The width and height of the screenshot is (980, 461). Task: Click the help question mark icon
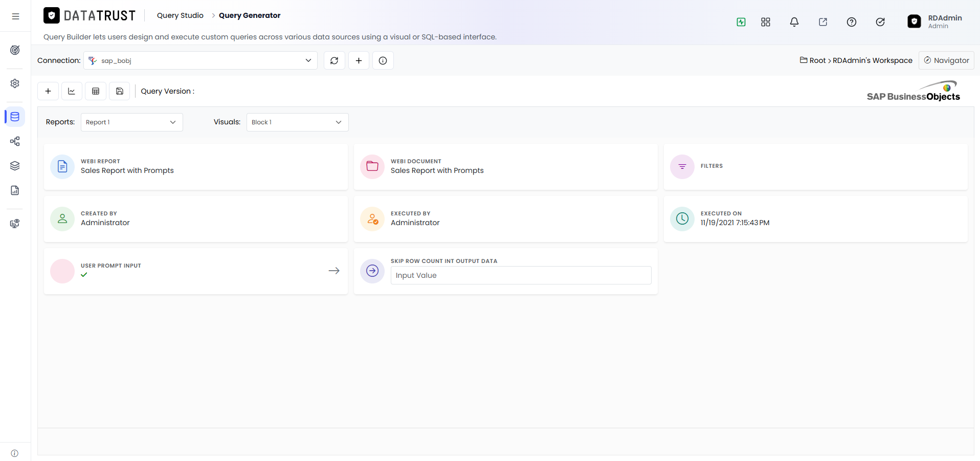click(x=852, y=22)
